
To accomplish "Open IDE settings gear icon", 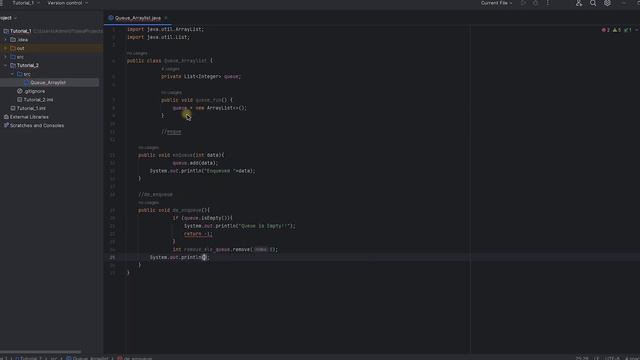I will 607,3.
